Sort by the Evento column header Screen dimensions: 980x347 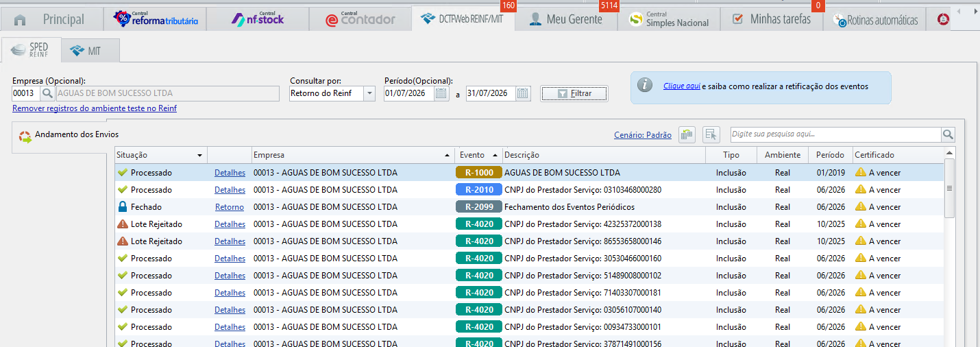(480, 155)
